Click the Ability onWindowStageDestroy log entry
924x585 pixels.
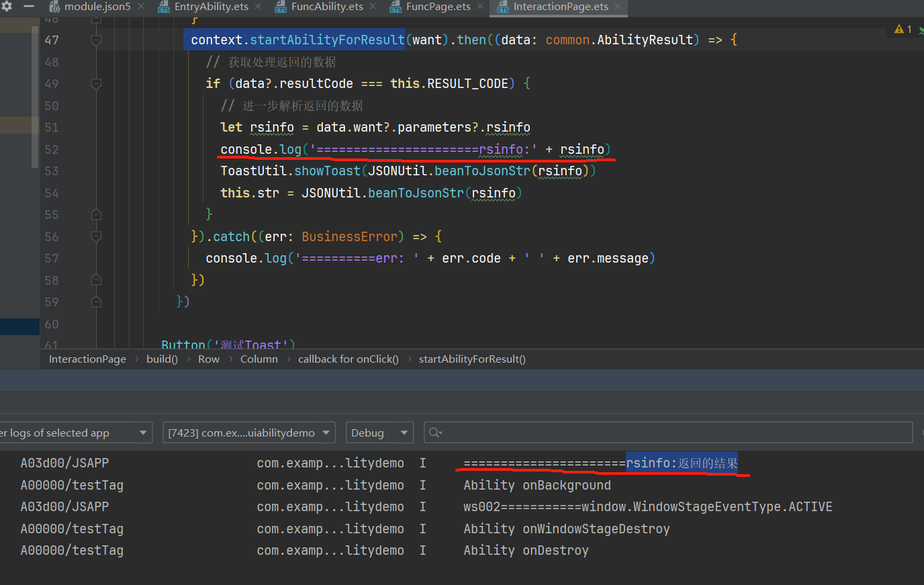567,529
